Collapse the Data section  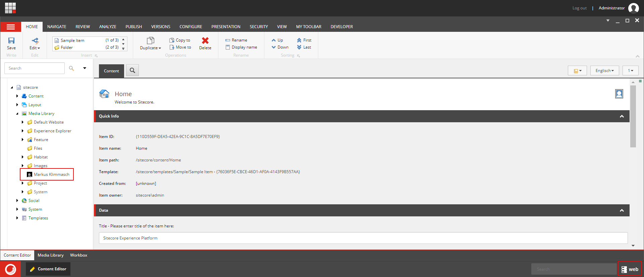[x=622, y=210]
